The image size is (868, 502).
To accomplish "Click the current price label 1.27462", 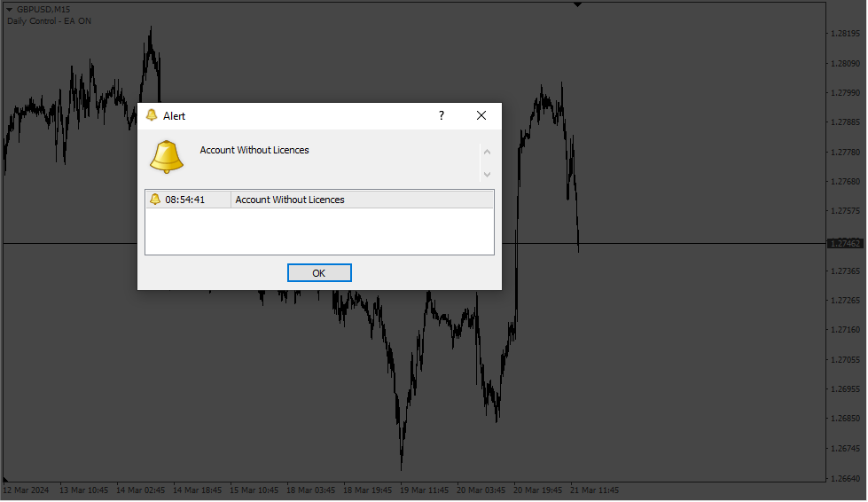I will click(845, 244).
